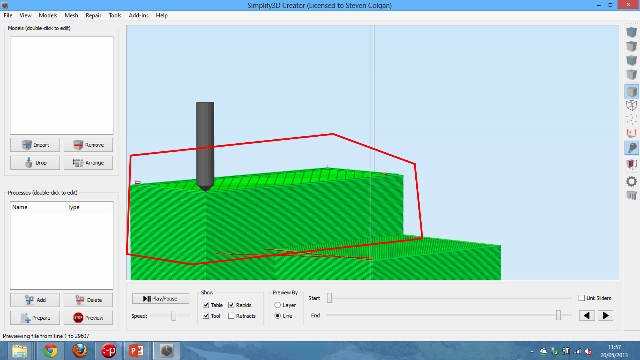This screenshot has width=640, height=360.
Task: Open File Explorer from the taskbar
Action: click(19, 351)
